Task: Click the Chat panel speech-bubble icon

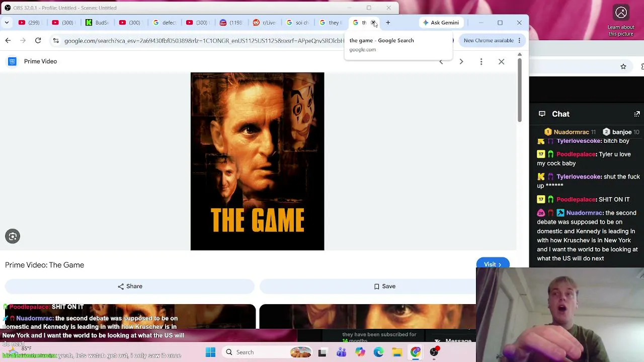Action: [542, 114]
